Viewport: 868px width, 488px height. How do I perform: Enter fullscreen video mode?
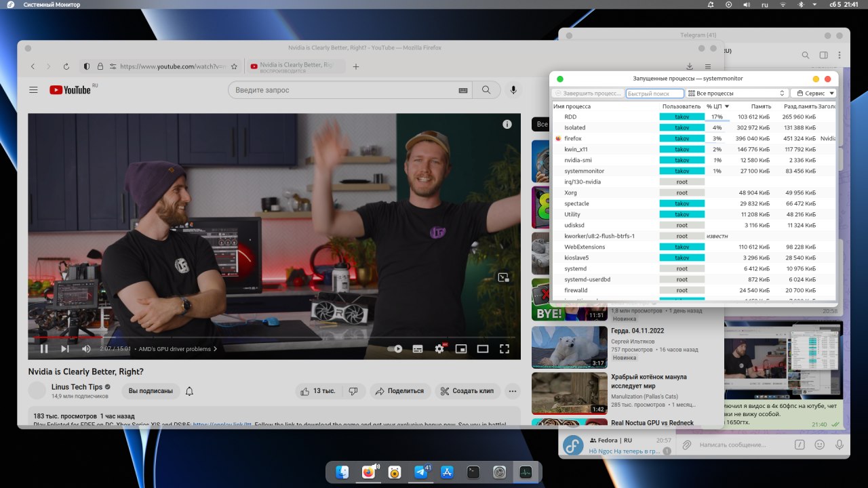point(505,349)
